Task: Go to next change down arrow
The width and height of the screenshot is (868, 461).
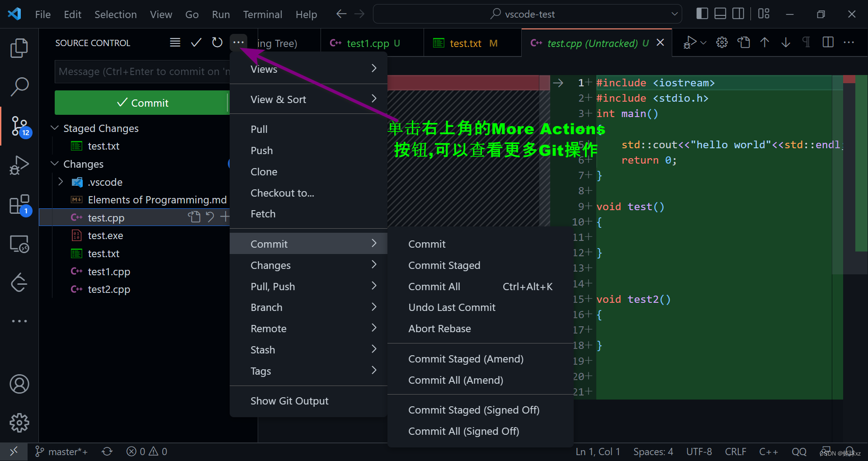Action: coord(786,42)
